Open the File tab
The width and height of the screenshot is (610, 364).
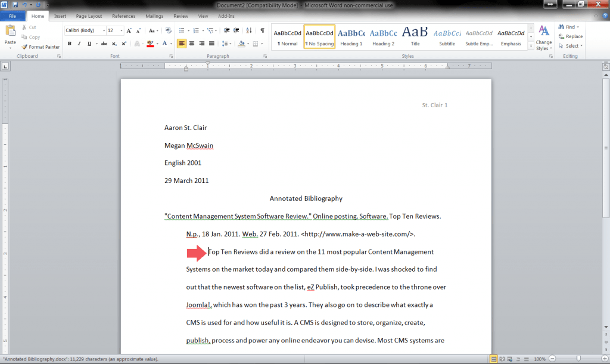click(x=13, y=16)
